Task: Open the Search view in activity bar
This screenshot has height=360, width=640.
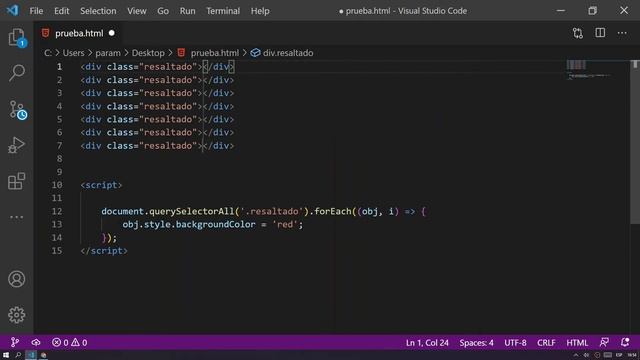Action: pos(17,73)
